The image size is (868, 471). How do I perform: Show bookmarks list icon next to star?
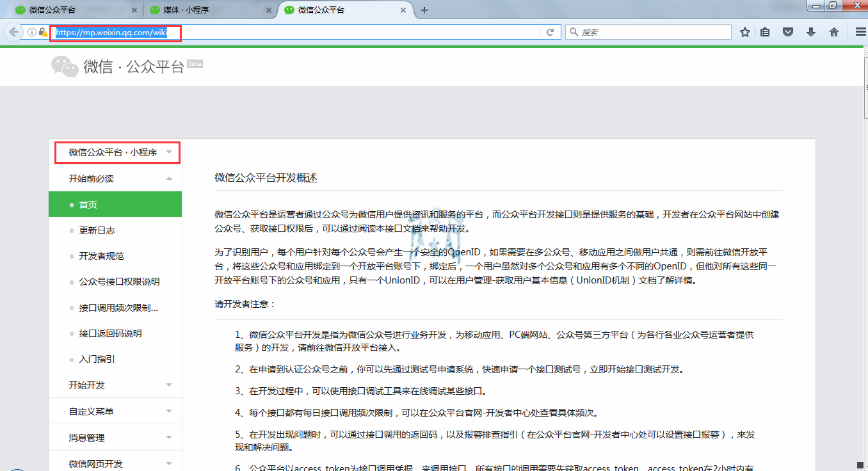765,32
